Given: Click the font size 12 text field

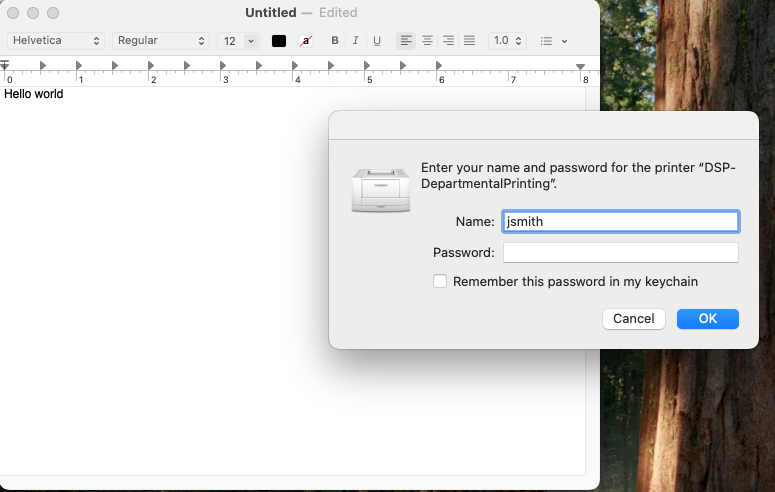Looking at the screenshot, I should click(231, 41).
